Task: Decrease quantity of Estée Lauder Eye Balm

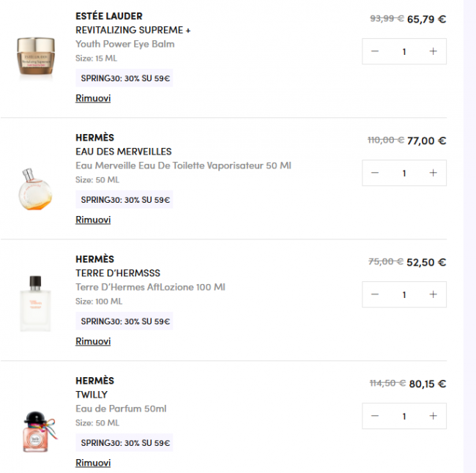Action: click(375, 51)
